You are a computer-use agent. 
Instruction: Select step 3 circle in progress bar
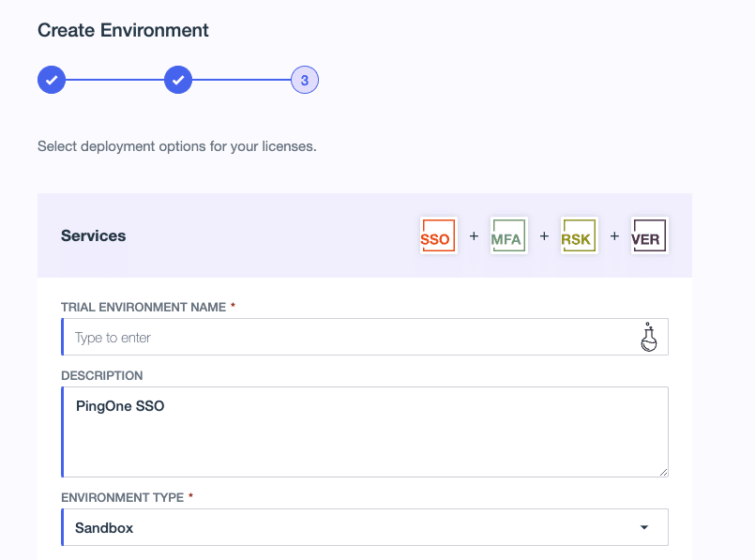pos(305,80)
